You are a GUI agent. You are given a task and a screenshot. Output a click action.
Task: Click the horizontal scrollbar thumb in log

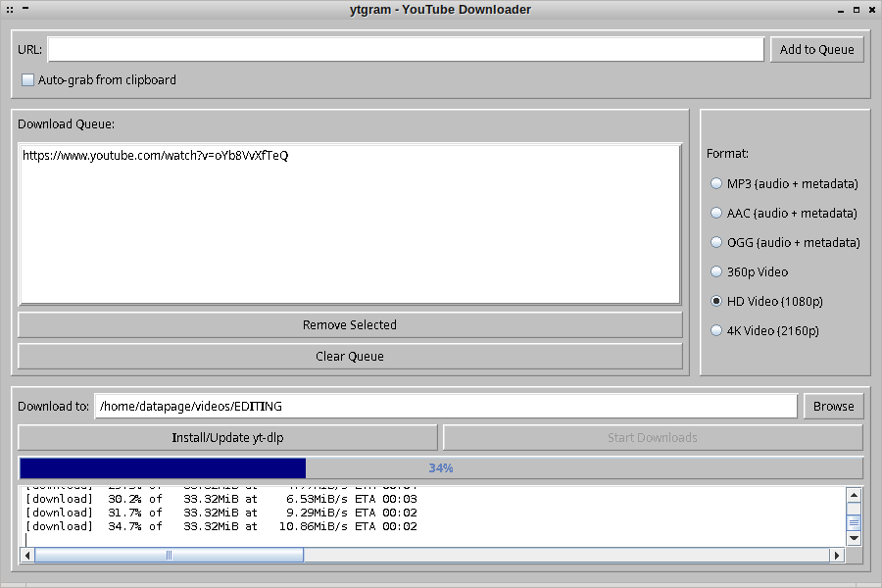169,556
